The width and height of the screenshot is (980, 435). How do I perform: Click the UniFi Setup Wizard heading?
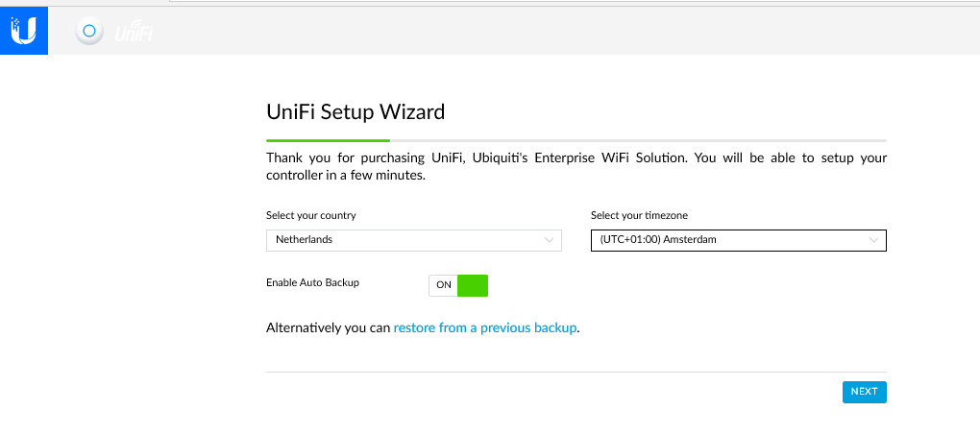355,112
